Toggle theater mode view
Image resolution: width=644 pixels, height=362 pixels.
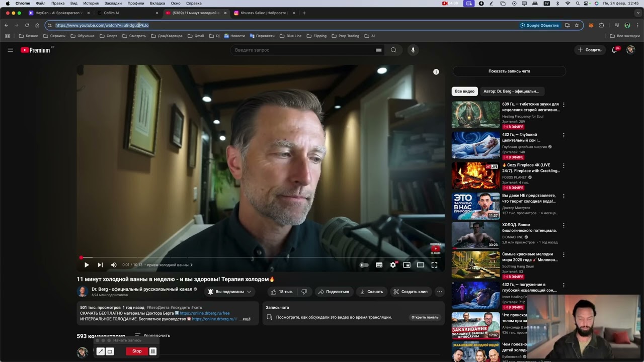click(x=421, y=265)
